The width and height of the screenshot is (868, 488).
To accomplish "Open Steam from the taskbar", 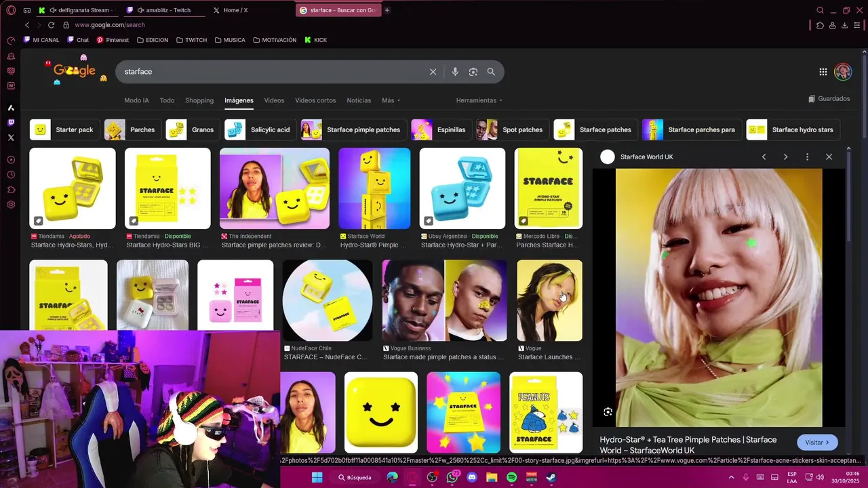I will (x=551, y=477).
